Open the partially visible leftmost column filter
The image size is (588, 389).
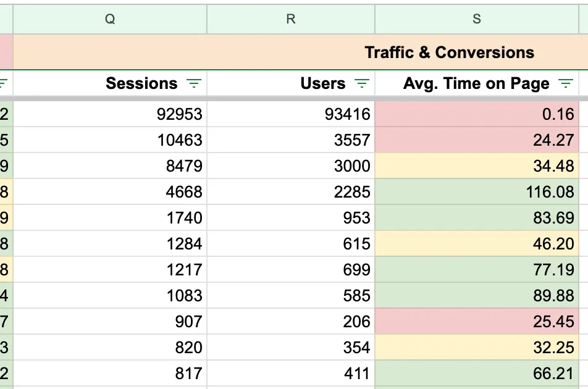pyautogui.click(x=4, y=83)
